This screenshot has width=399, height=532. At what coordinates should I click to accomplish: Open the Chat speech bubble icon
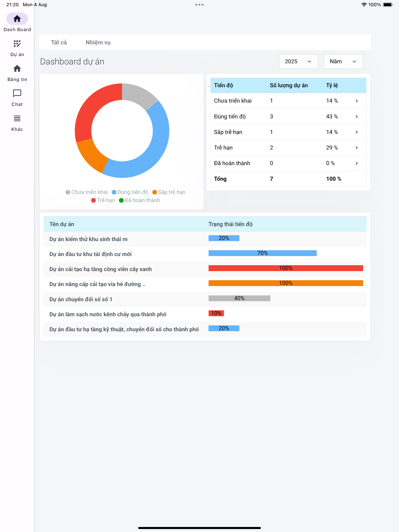17,93
